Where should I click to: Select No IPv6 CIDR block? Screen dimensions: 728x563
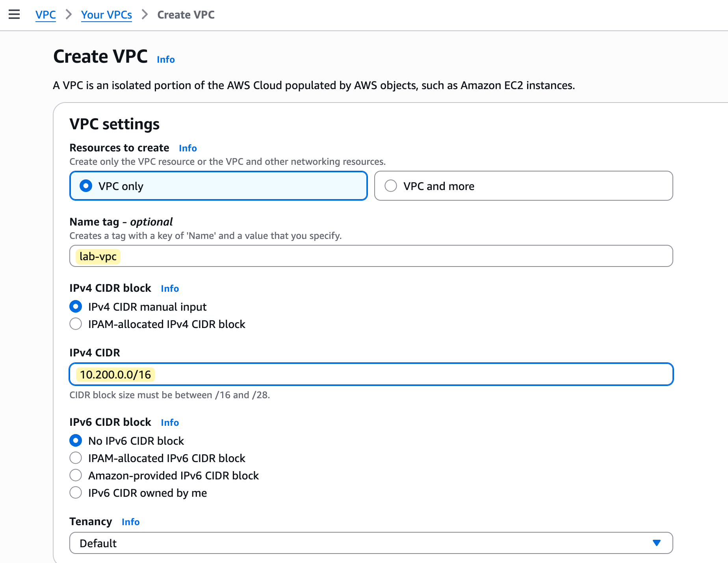tap(76, 440)
